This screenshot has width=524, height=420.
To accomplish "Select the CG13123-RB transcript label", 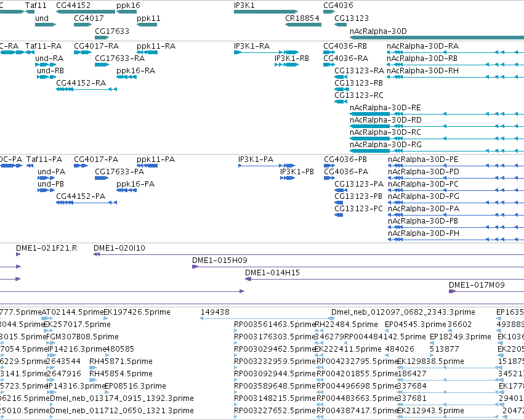I will 358,83.
